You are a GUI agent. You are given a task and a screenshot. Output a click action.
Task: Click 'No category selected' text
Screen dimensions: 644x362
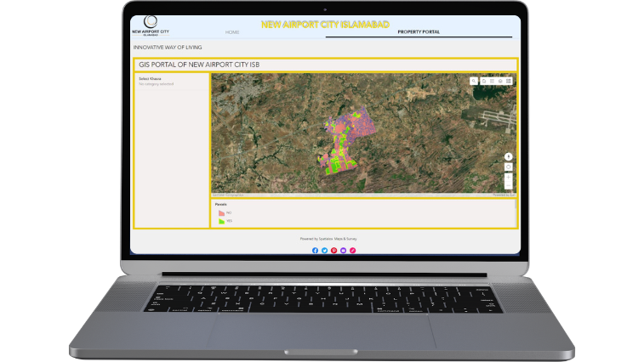[156, 84]
